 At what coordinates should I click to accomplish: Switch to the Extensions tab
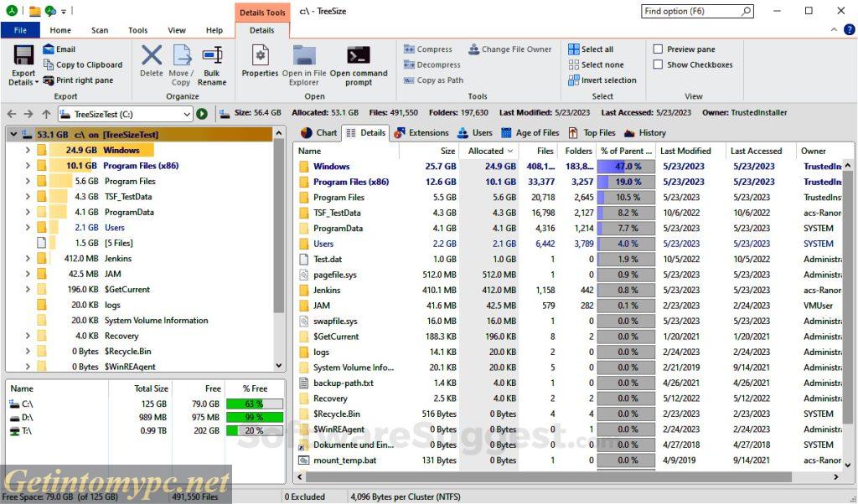point(421,133)
